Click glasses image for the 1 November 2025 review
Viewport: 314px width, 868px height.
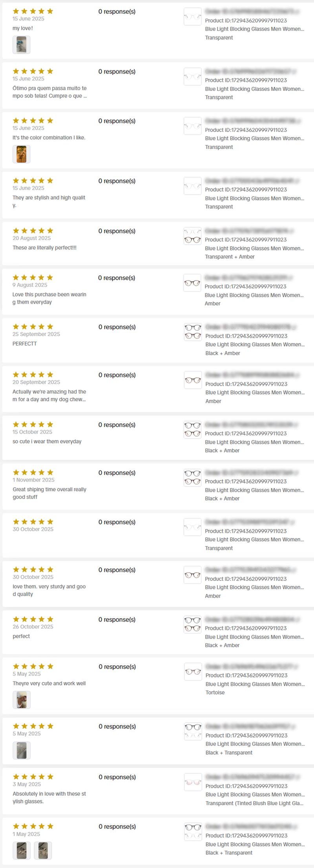coord(192,478)
